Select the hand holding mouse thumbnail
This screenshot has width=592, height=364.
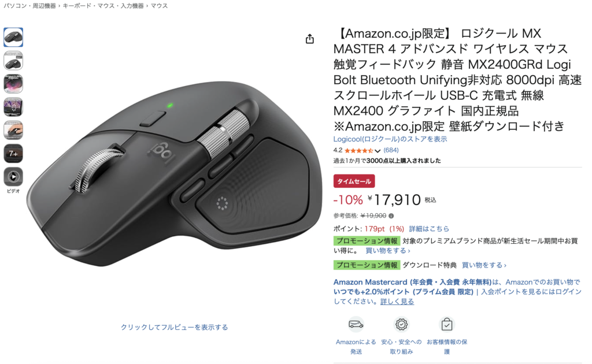tap(13, 130)
